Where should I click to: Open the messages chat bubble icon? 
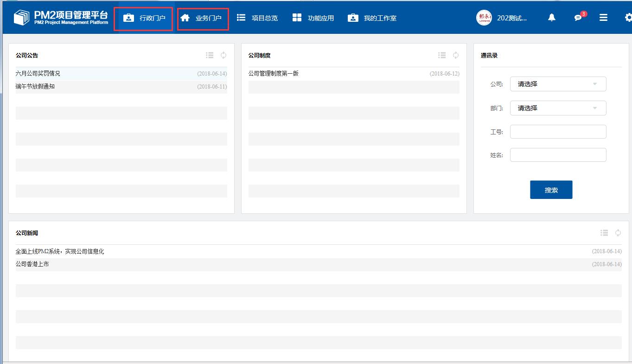[578, 18]
